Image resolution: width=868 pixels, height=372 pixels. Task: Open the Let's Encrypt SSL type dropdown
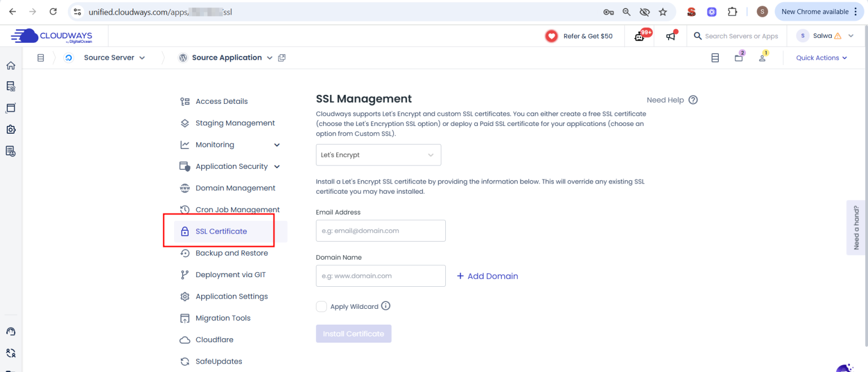coord(378,155)
